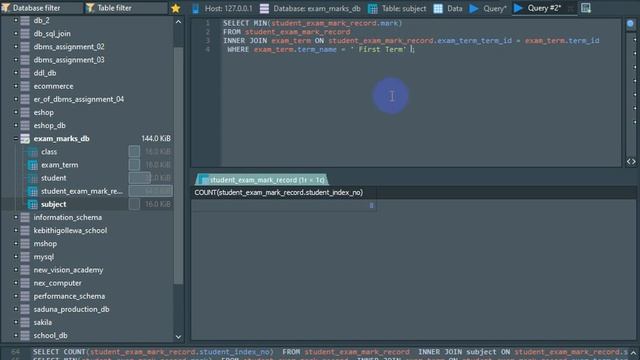Click the Table tab grid icon

373,8
